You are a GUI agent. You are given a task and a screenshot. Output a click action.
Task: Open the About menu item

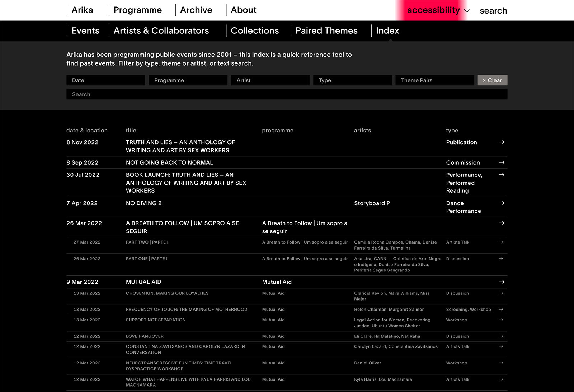(x=244, y=10)
